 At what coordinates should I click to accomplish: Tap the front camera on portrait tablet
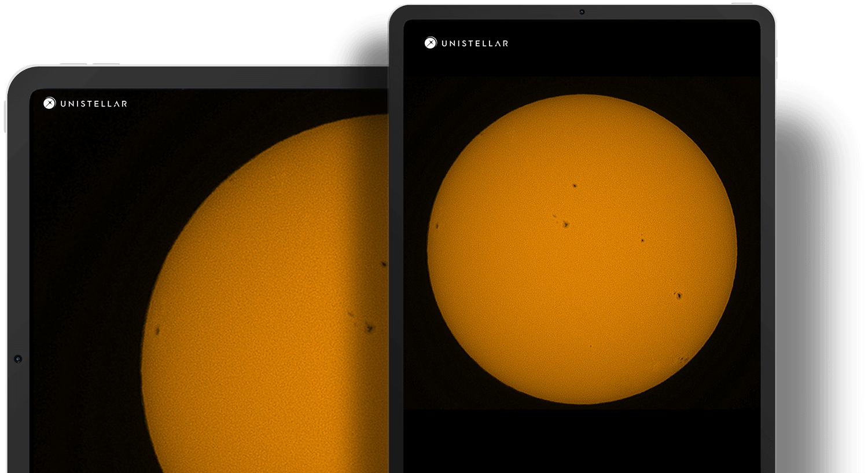pyautogui.click(x=582, y=12)
